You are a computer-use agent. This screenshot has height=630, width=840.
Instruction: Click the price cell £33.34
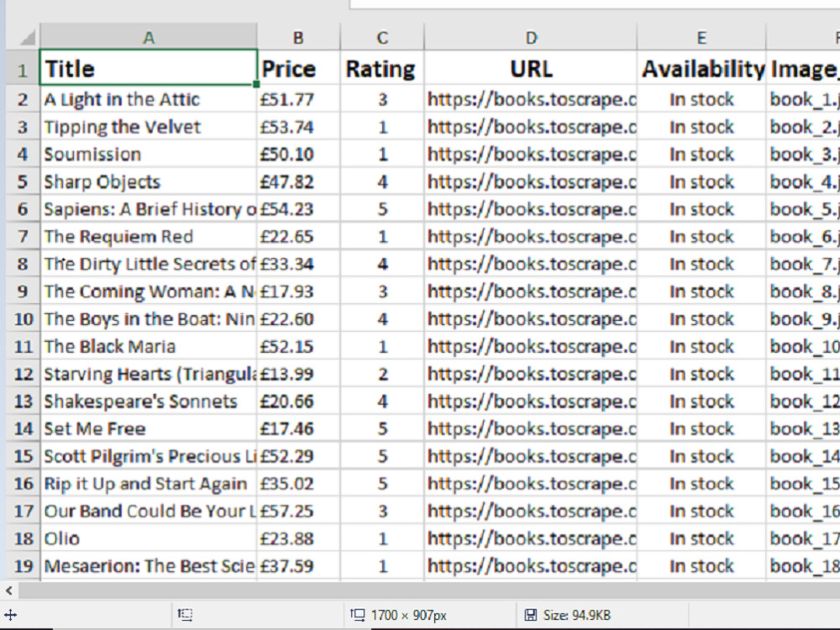coord(298,264)
